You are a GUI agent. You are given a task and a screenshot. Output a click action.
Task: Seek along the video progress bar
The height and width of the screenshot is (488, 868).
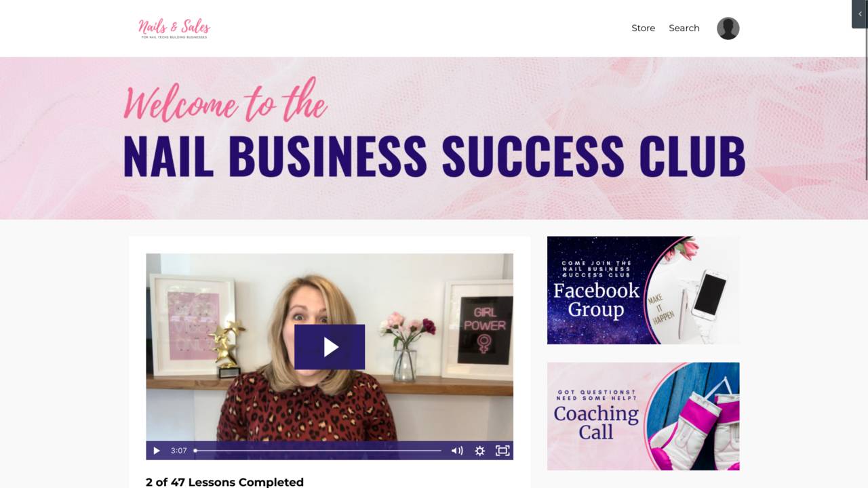(x=317, y=451)
